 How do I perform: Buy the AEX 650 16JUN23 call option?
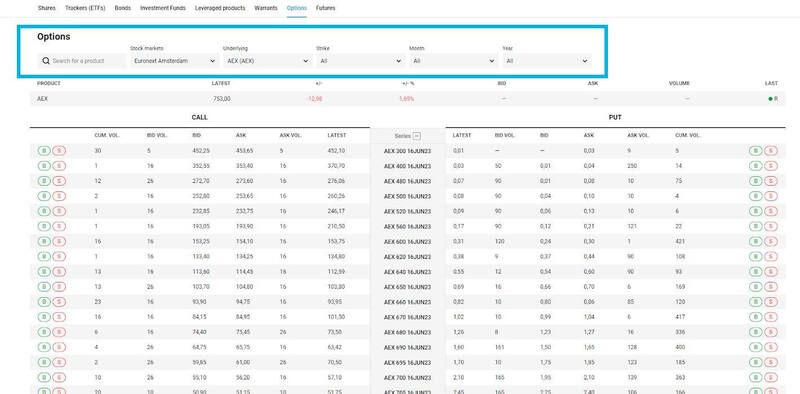(44, 287)
